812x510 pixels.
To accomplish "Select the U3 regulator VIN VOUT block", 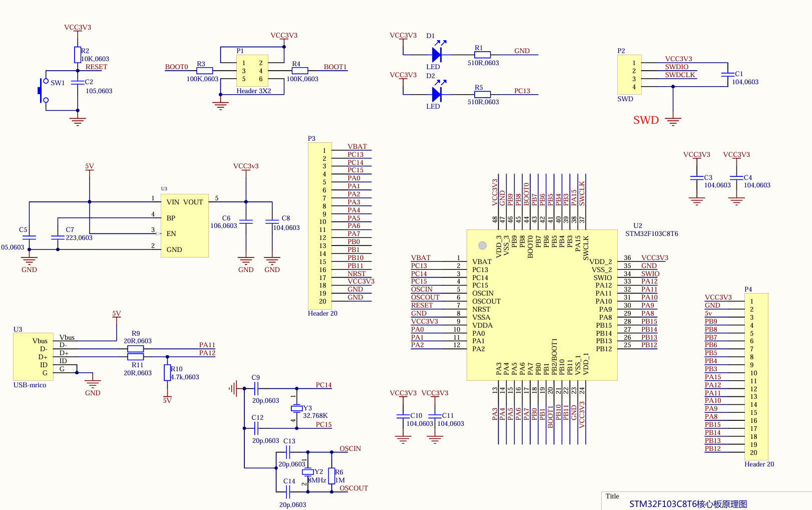I will point(185,225).
